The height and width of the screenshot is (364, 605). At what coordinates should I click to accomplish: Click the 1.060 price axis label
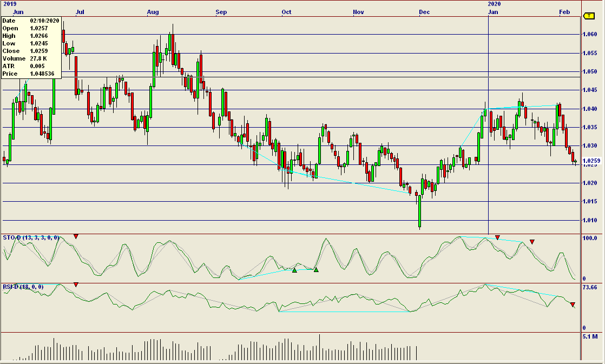590,34
